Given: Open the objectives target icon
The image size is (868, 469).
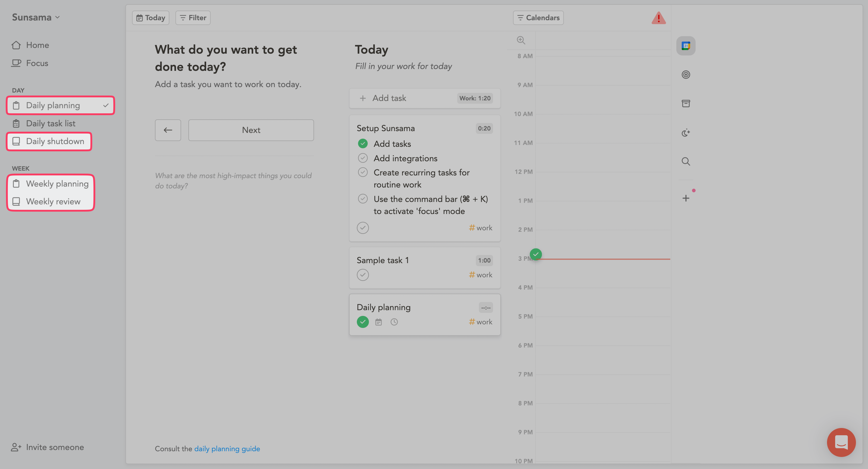Looking at the screenshot, I should [x=686, y=74].
